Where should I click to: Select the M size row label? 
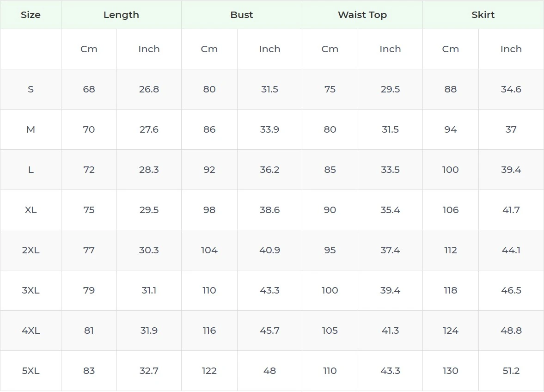pos(31,129)
